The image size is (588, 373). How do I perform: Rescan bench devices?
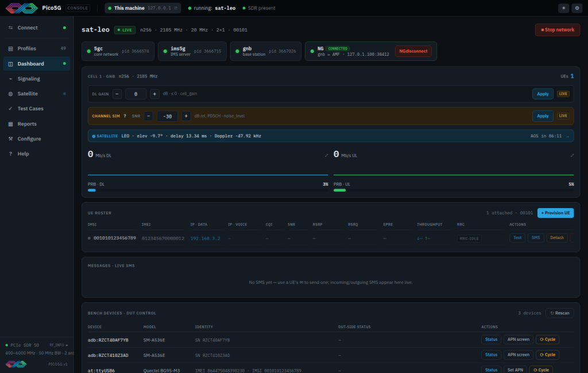(559, 313)
